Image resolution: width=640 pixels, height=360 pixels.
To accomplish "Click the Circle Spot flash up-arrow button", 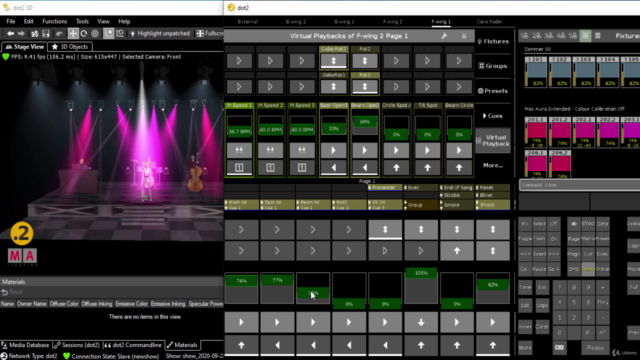I will 396,167.
